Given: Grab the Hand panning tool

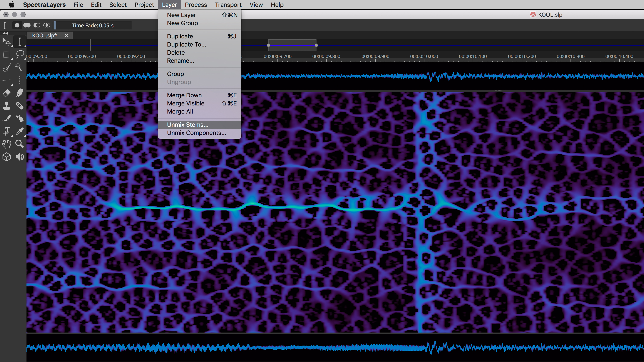Looking at the screenshot, I should [7, 144].
